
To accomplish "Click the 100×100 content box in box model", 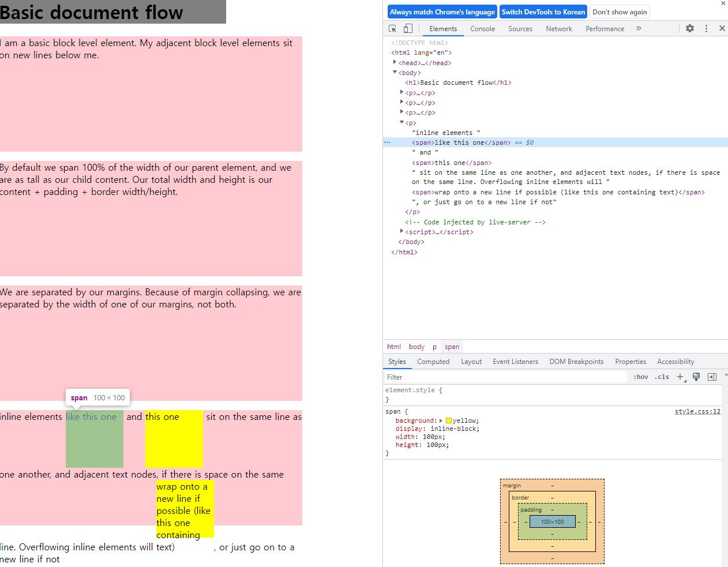I will point(552,521).
